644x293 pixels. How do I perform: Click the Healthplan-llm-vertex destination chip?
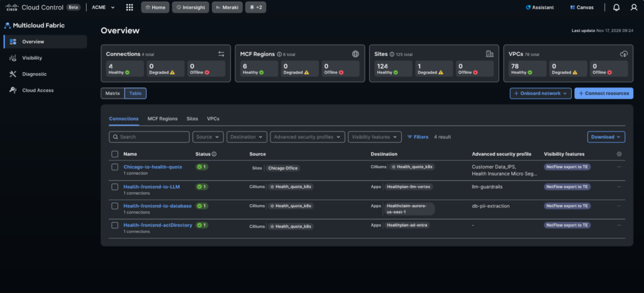pos(408,187)
